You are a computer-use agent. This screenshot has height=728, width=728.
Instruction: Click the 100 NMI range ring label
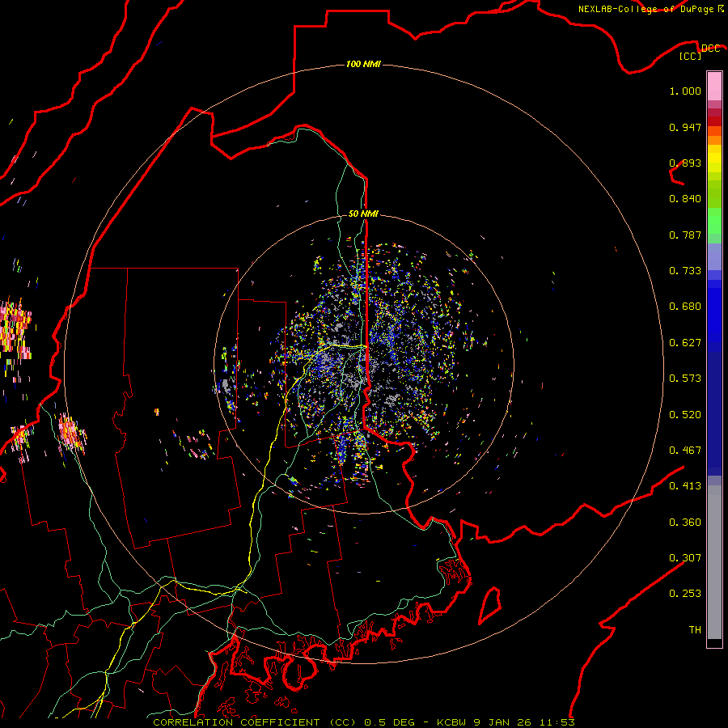pyautogui.click(x=363, y=64)
